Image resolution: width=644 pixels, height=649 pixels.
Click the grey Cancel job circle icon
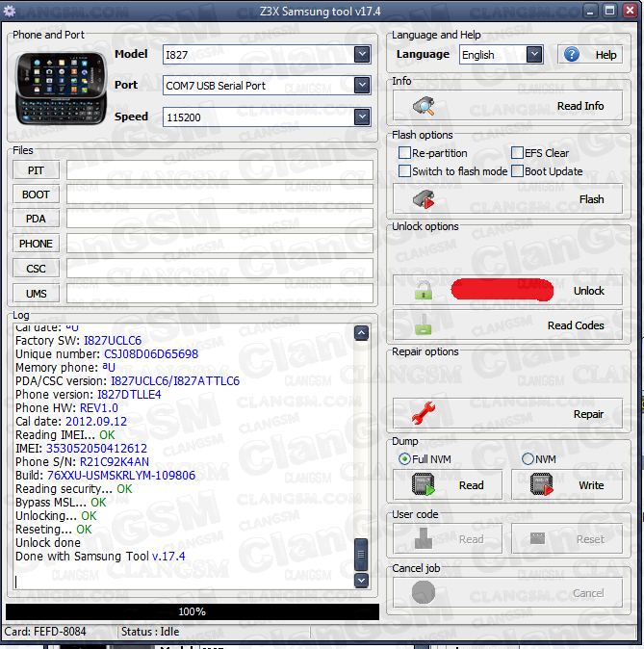point(424,592)
